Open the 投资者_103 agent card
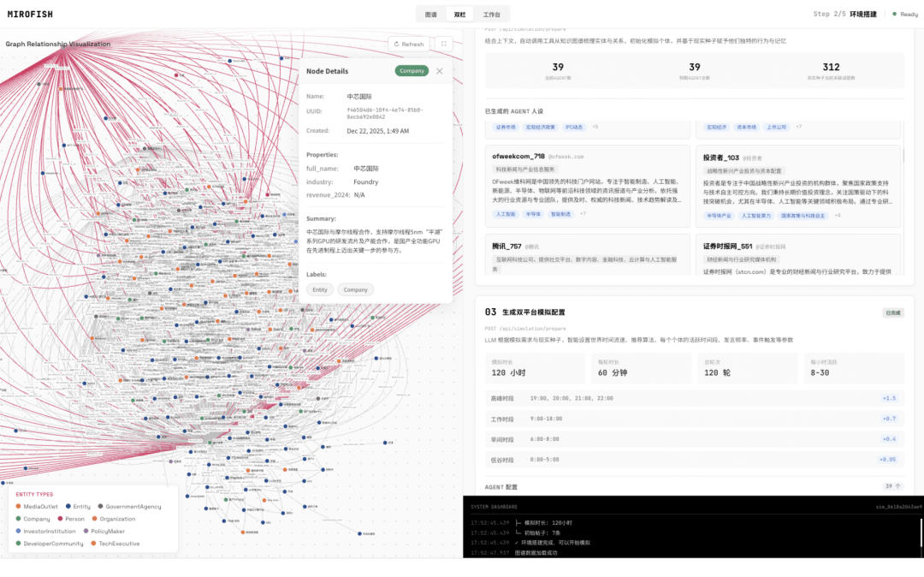The width and height of the screenshot is (924, 577). 798,185
